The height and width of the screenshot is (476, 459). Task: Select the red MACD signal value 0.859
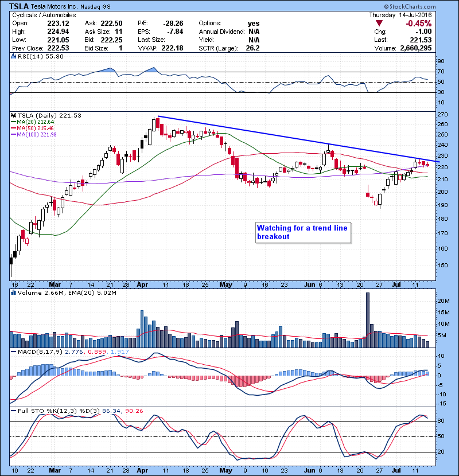(x=97, y=352)
